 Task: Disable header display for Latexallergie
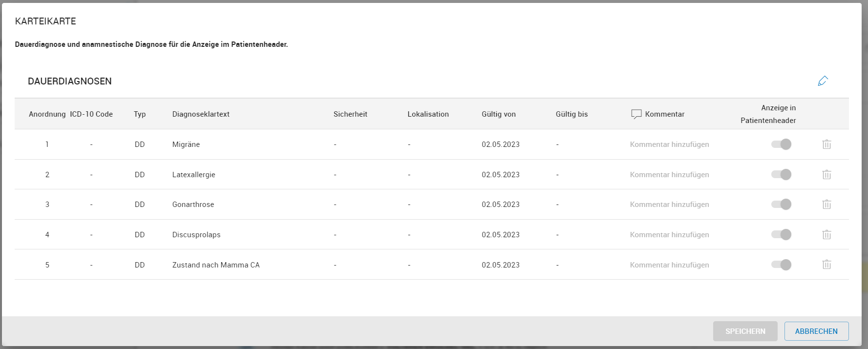click(781, 175)
